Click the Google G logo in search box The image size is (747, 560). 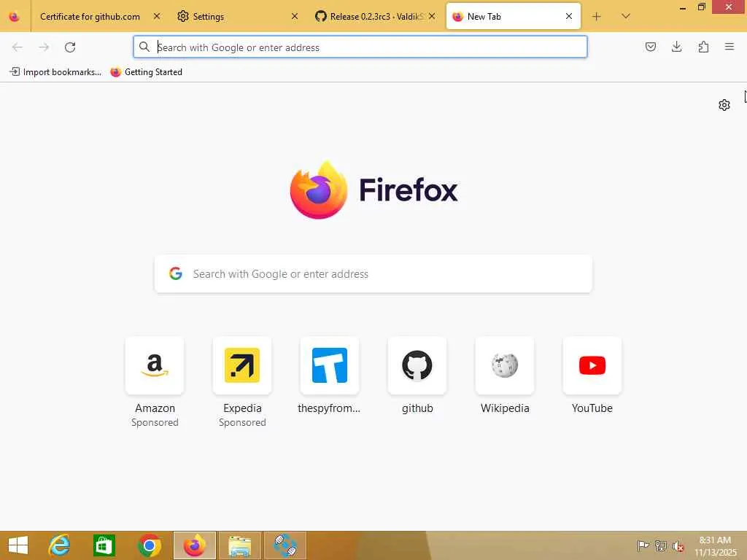[x=176, y=273]
